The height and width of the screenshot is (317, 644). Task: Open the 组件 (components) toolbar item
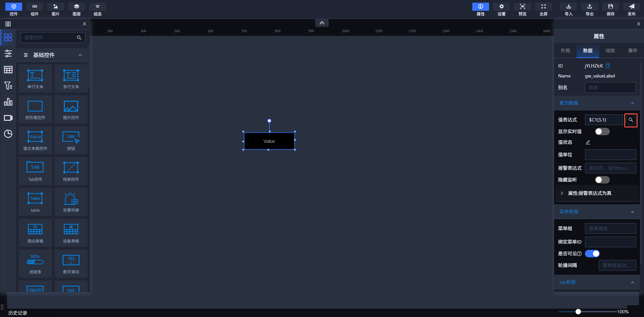(35, 9)
